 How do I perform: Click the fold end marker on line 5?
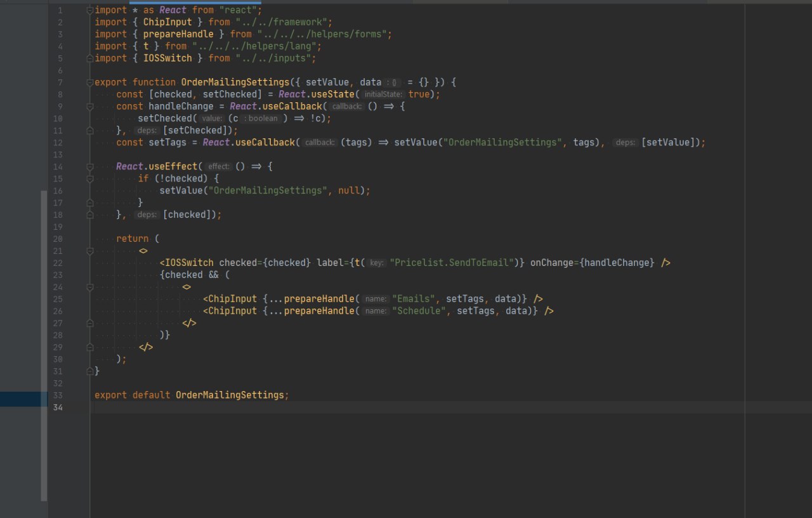[x=90, y=58]
